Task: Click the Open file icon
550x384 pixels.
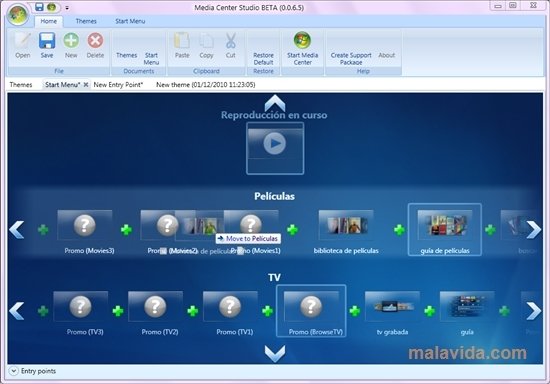Action: click(22, 41)
